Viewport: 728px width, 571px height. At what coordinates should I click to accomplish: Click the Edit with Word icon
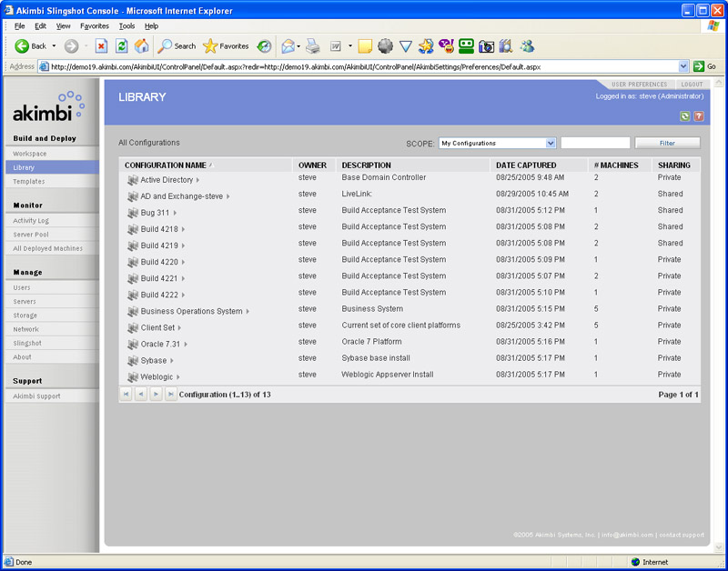pyautogui.click(x=336, y=46)
